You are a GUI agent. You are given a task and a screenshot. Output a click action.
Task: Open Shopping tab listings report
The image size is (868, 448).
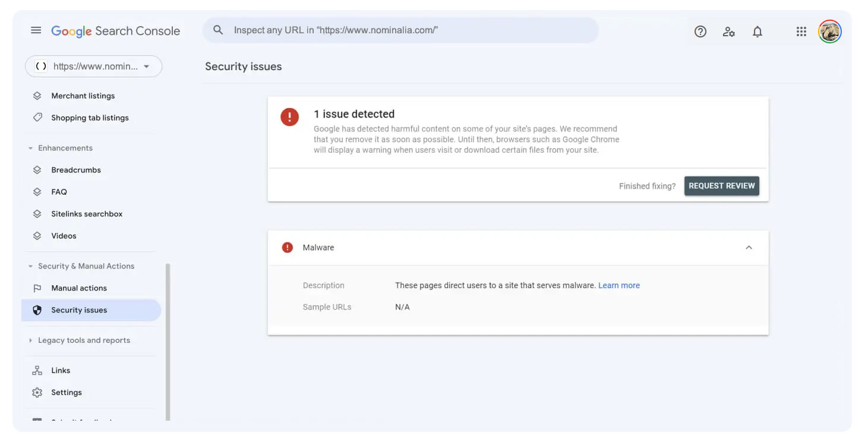click(x=91, y=118)
